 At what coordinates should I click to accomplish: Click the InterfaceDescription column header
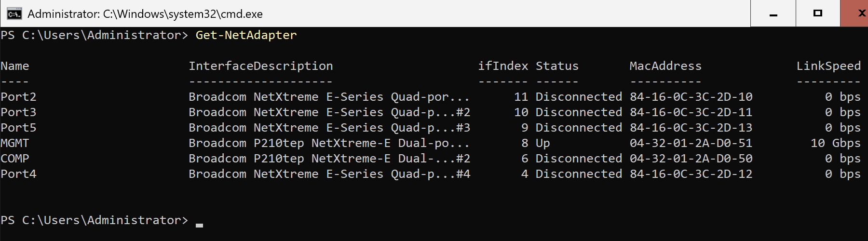(261, 66)
